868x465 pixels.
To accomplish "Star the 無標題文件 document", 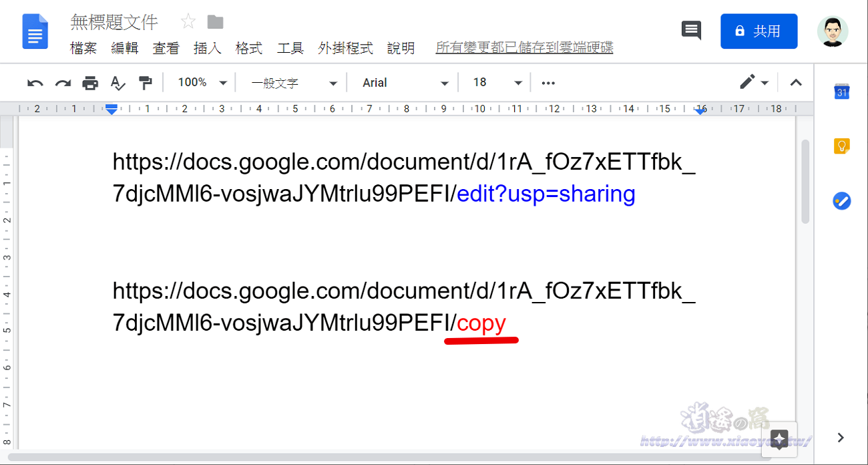I will click(188, 22).
